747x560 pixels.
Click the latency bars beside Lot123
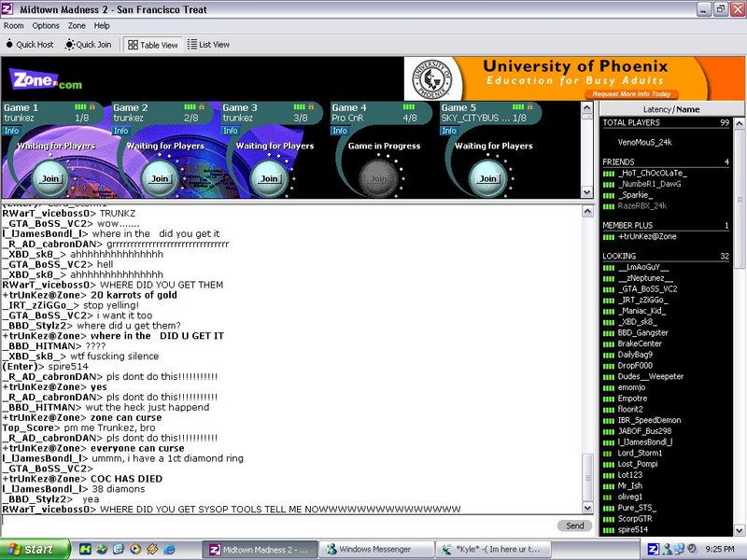coord(609,476)
